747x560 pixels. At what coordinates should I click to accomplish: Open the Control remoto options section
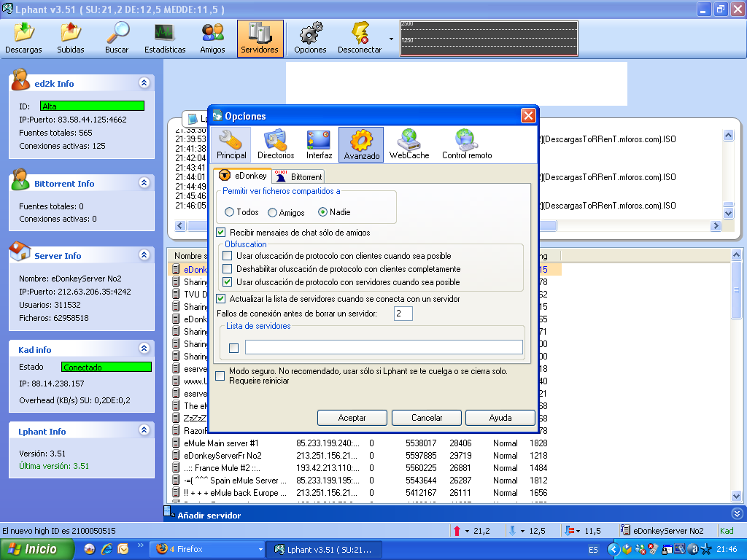coord(467,145)
